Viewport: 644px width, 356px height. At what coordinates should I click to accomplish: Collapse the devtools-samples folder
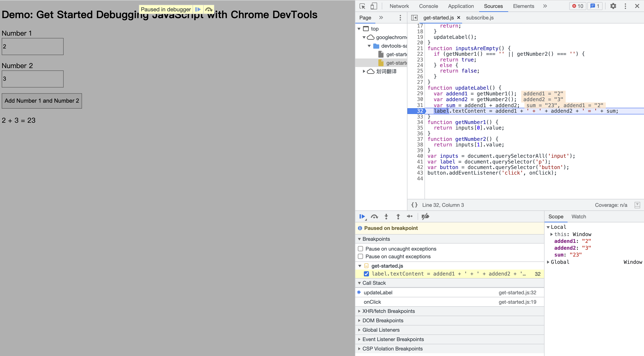[369, 46]
